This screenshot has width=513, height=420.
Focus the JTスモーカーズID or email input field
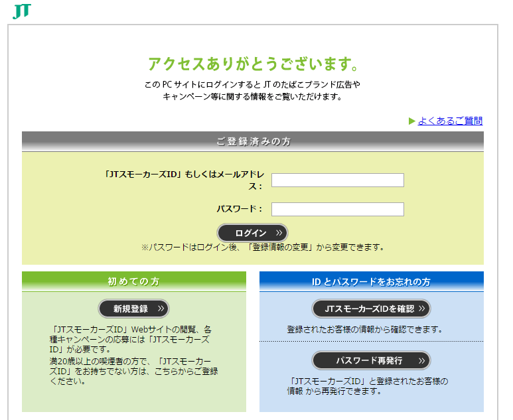[x=338, y=180]
